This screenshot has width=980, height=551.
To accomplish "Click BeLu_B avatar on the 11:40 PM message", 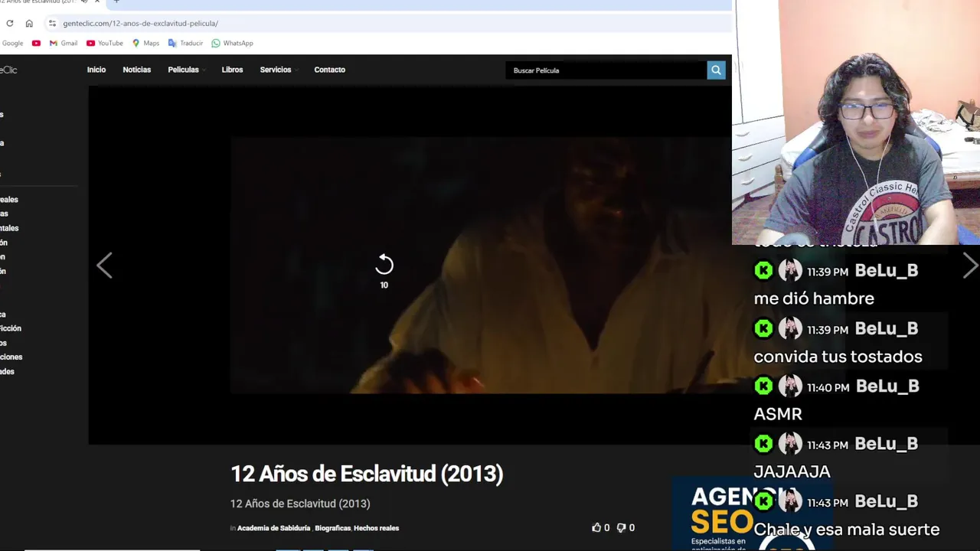I will pos(790,386).
